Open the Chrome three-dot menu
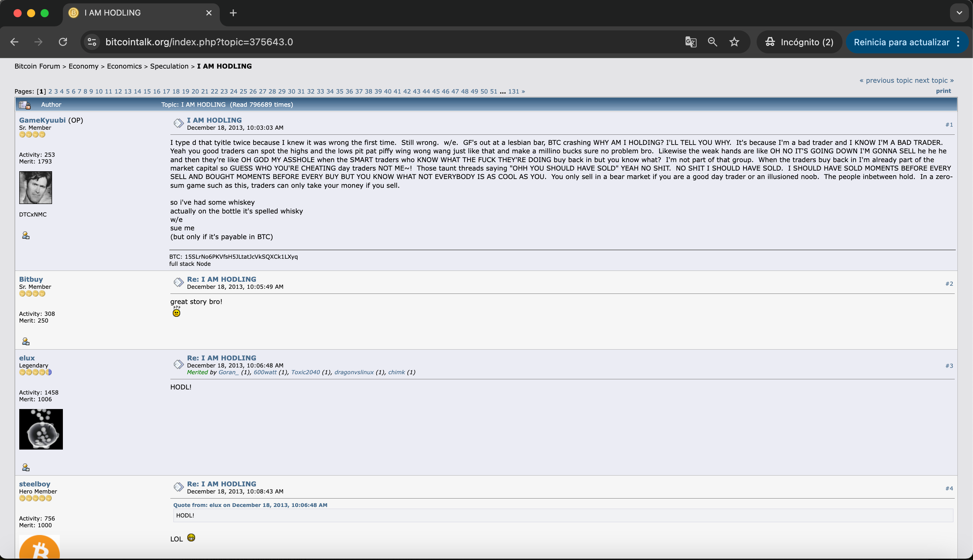Image resolution: width=973 pixels, height=560 pixels. coord(958,42)
